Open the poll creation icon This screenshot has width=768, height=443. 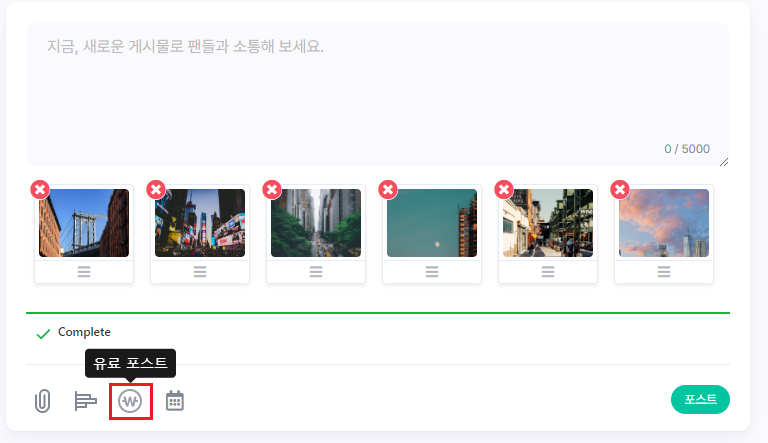pyautogui.click(x=85, y=401)
